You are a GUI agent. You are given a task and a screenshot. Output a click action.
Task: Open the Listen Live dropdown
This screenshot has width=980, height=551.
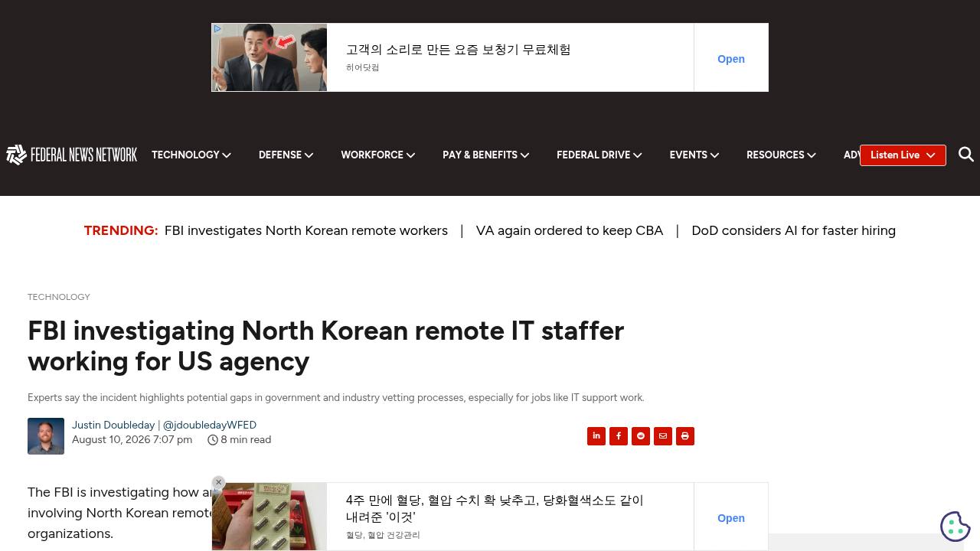coord(903,155)
